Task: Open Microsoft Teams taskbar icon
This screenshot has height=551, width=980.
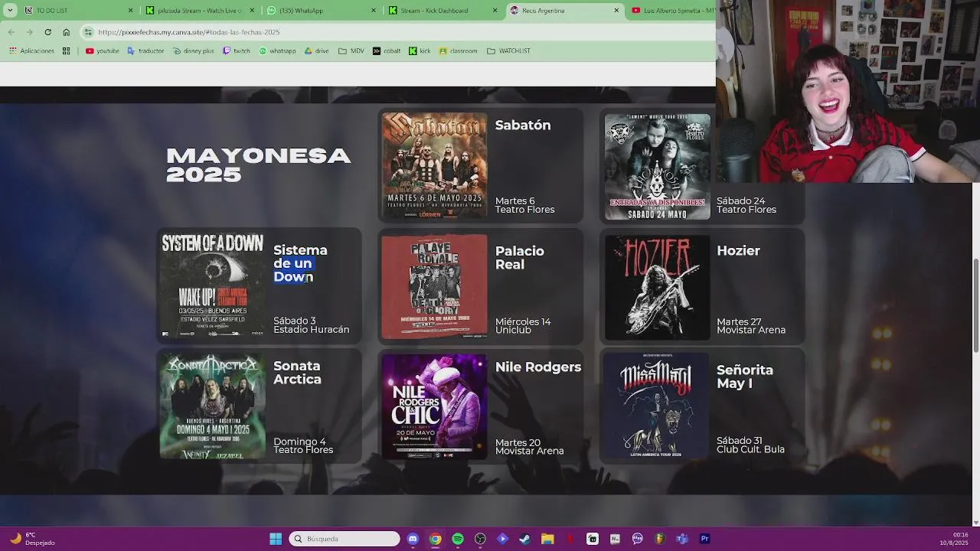Action: click(682, 539)
